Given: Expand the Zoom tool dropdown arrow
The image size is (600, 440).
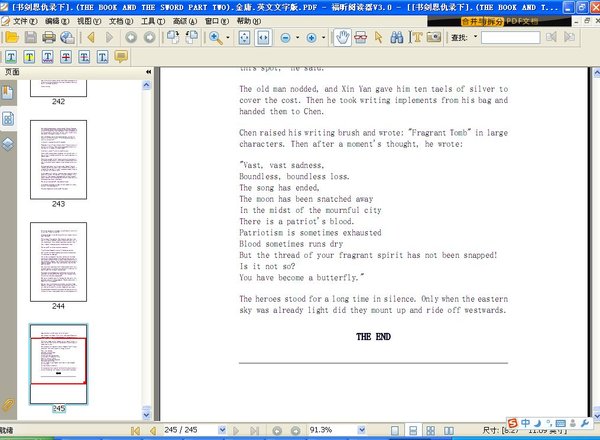Looking at the screenshot, I should [228, 37].
